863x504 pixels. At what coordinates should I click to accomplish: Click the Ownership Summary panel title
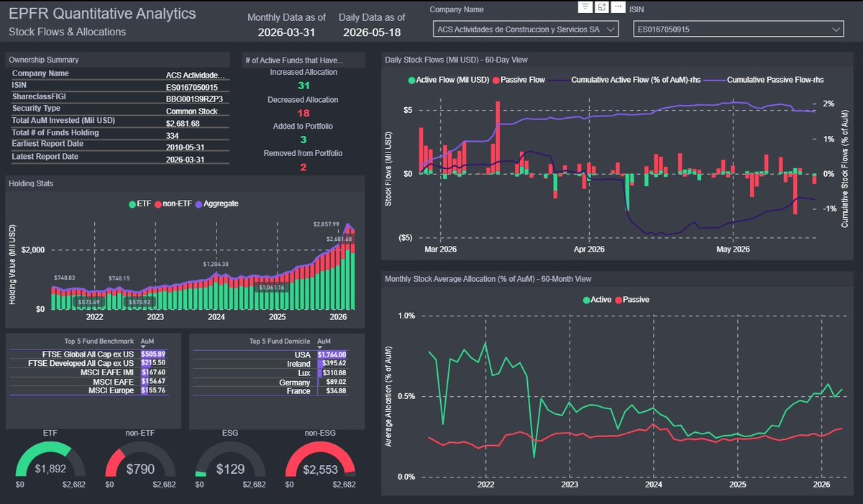tap(43, 60)
